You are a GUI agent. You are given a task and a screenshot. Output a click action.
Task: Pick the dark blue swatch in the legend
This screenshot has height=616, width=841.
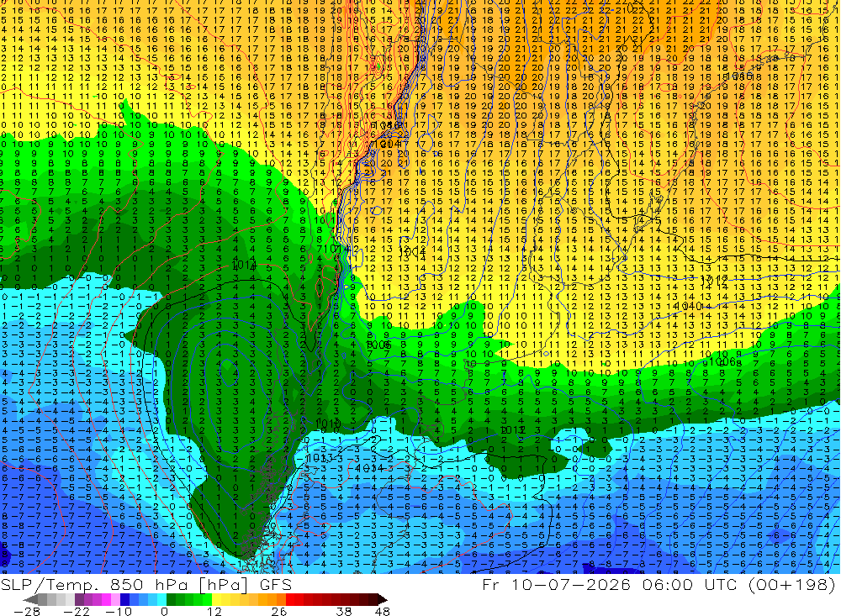pyautogui.click(x=124, y=599)
